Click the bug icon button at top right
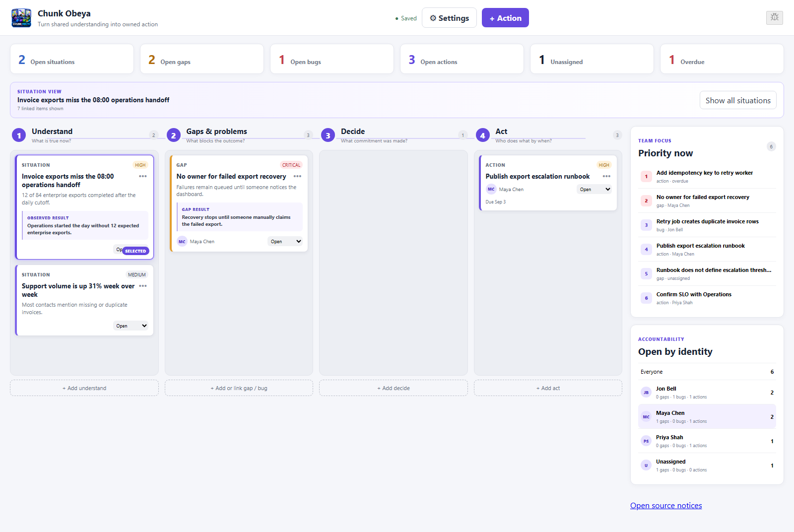The width and height of the screenshot is (794, 532). (774, 17)
